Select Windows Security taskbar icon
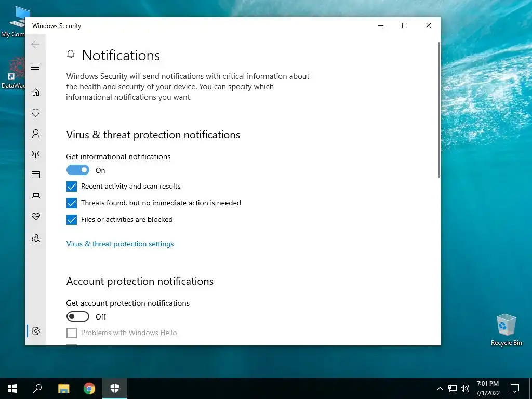The height and width of the screenshot is (399, 532). tap(115, 389)
